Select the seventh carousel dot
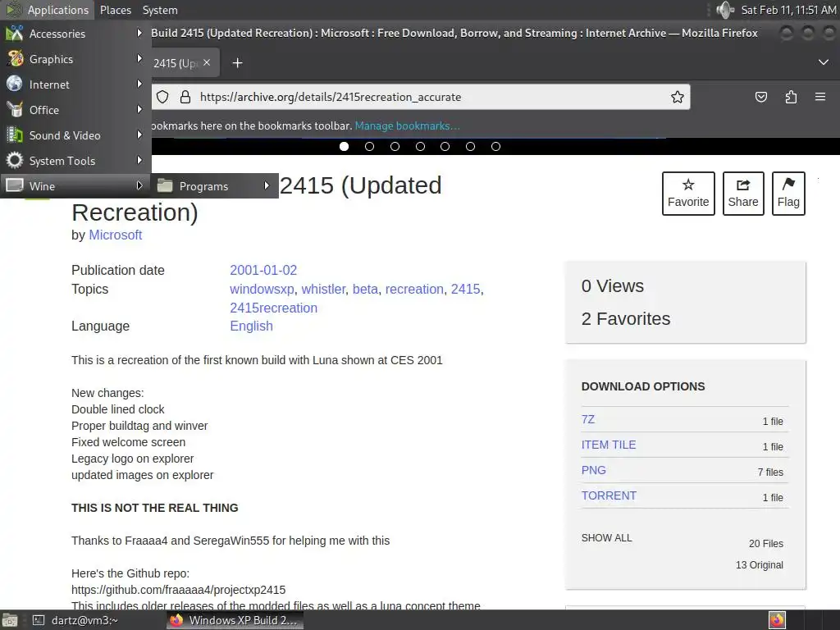 click(x=495, y=146)
